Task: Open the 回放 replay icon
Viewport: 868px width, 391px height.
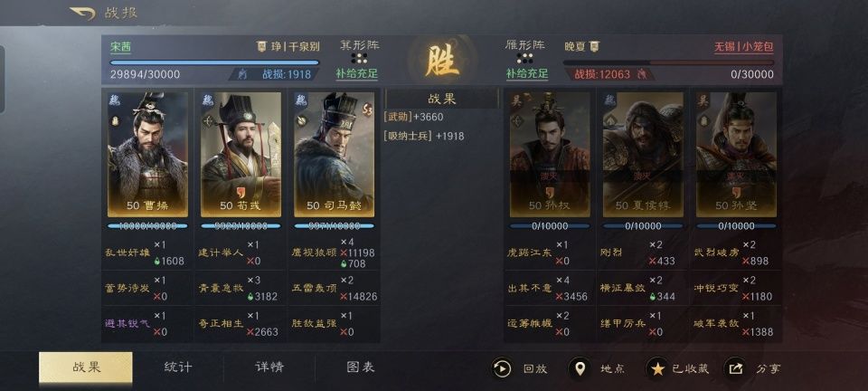Action: click(x=502, y=368)
